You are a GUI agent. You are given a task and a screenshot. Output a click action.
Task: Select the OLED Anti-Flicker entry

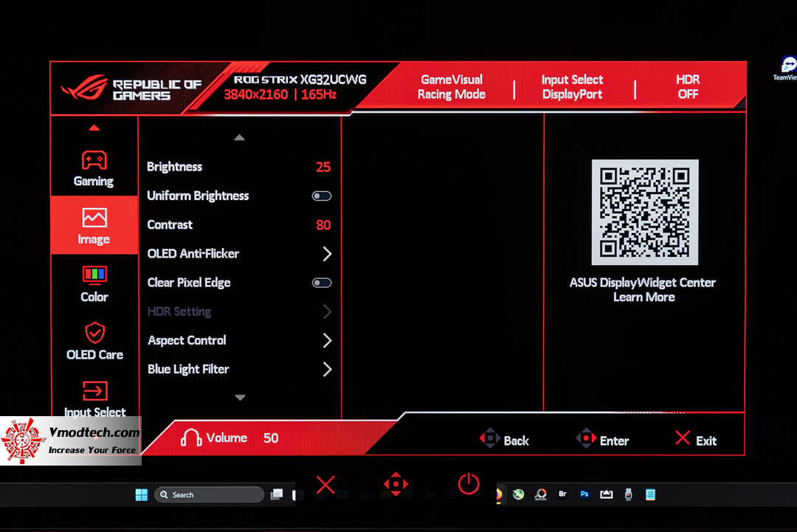point(239,254)
